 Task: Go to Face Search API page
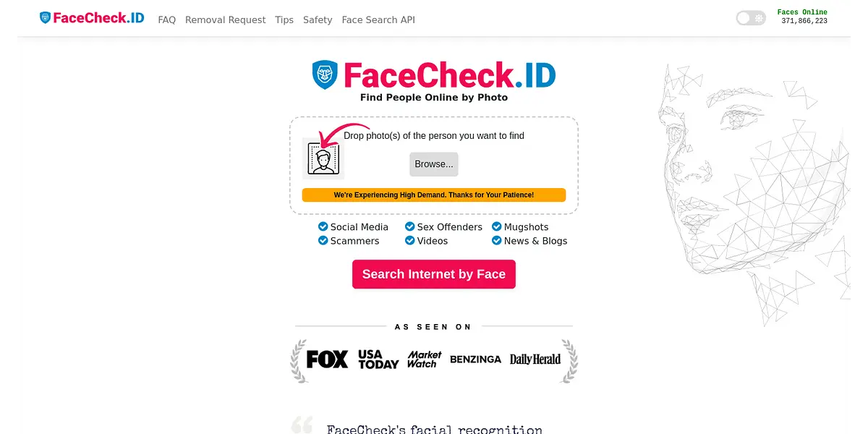(x=378, y=20)
